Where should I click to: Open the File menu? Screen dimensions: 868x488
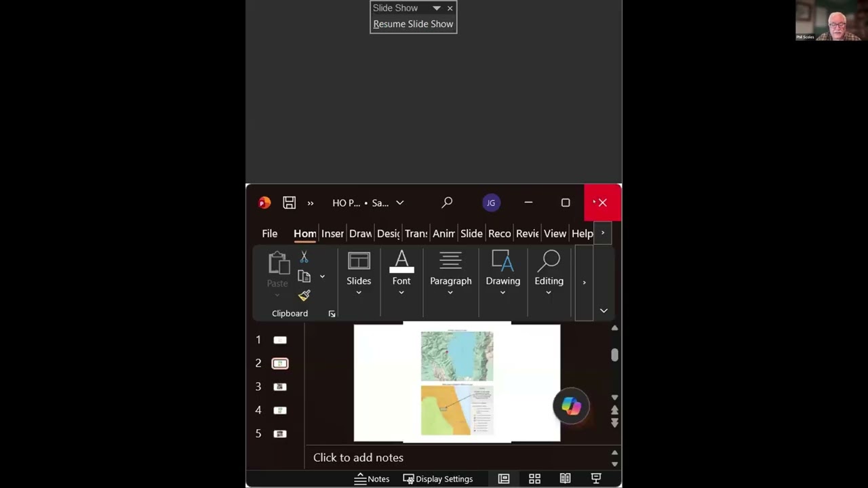[270, 233]
